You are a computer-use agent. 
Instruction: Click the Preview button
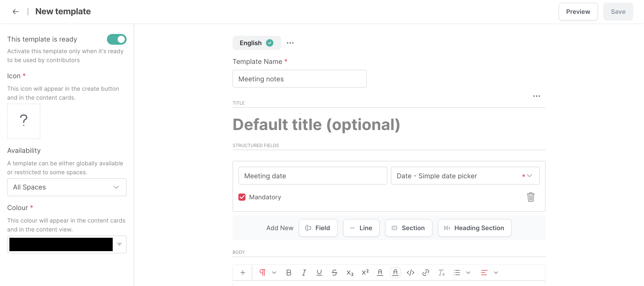(x=578, y=11)
